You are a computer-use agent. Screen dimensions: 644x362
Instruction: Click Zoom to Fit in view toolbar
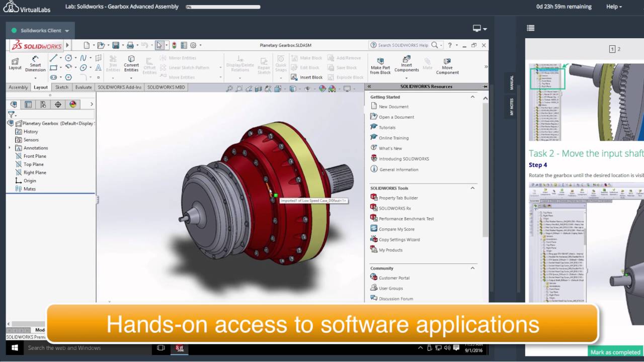coord(229,89)
